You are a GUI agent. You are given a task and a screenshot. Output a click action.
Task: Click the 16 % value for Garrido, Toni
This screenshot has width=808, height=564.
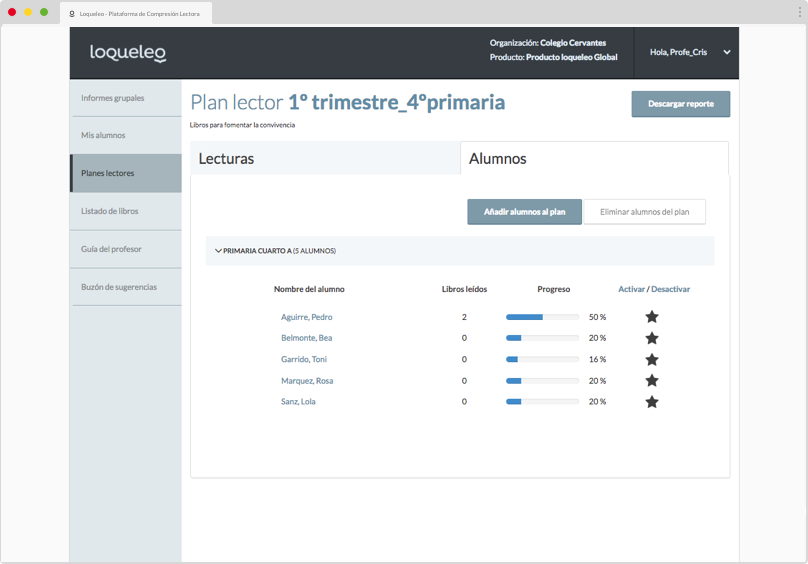pyautogui.click(x=597, y=359)
